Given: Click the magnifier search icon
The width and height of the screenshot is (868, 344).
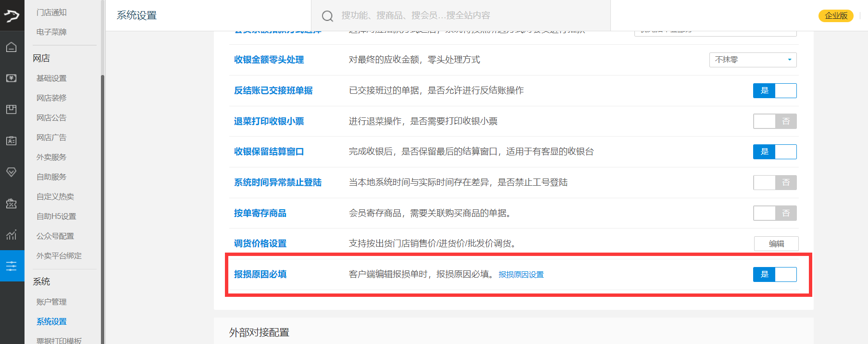Looking at the screenshot, I should pyautogui.click(x=327, y=16).
